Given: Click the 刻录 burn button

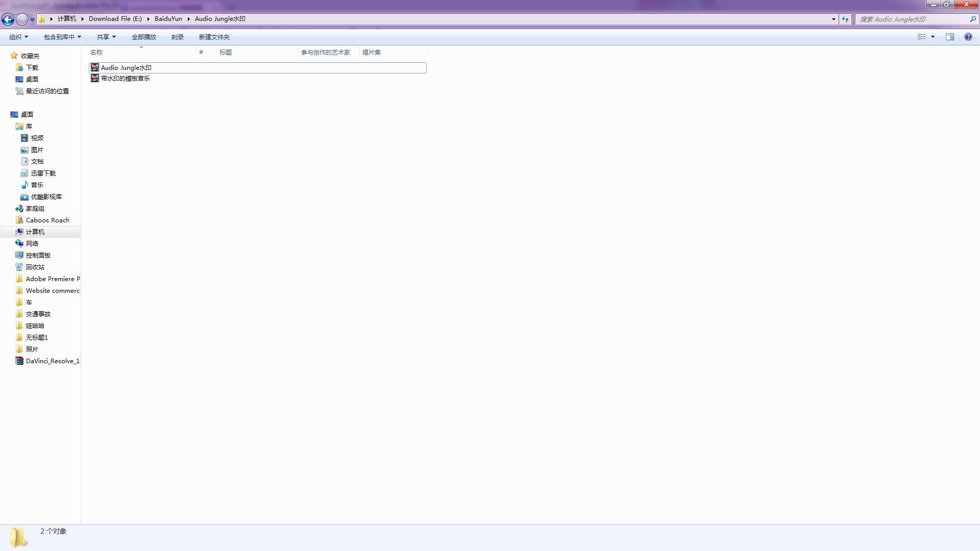Looking at the screenshot, I should pos(177,37).
